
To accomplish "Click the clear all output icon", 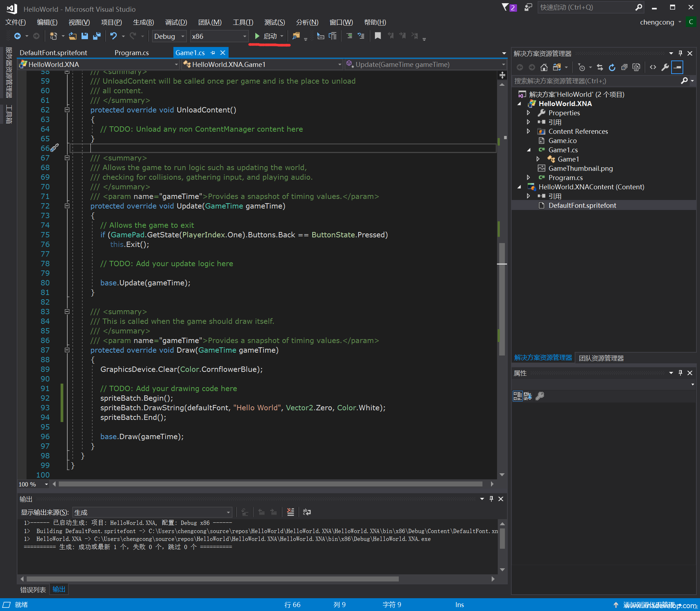I will tap(291, 512).
